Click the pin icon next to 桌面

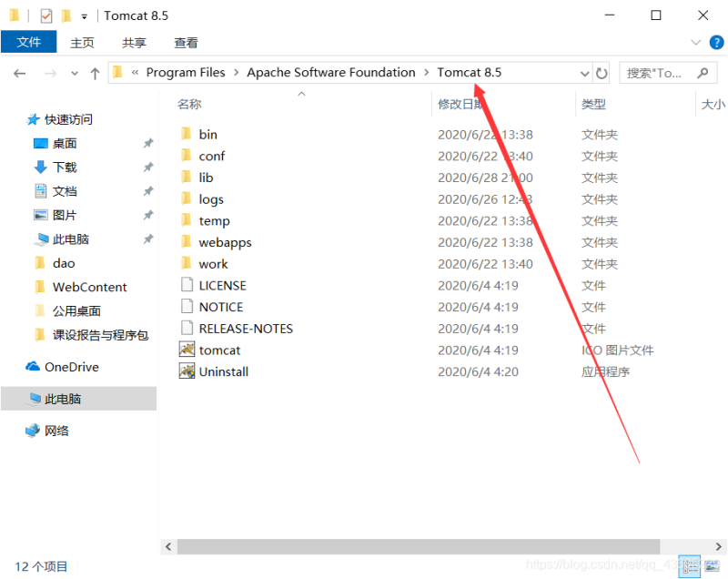coord(148,144)
